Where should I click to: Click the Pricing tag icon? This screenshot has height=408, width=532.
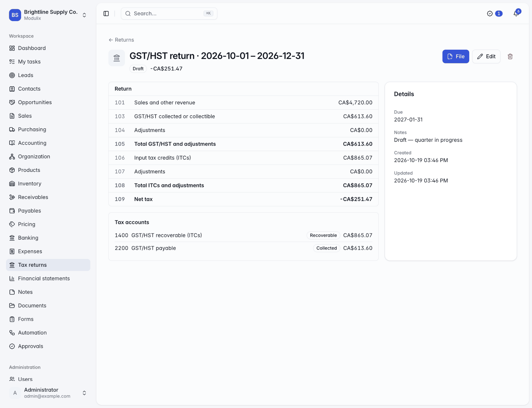point(12,224)
